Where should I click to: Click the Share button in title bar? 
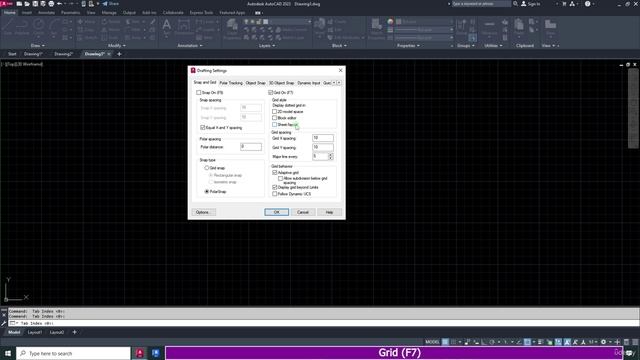pos(111,4)
